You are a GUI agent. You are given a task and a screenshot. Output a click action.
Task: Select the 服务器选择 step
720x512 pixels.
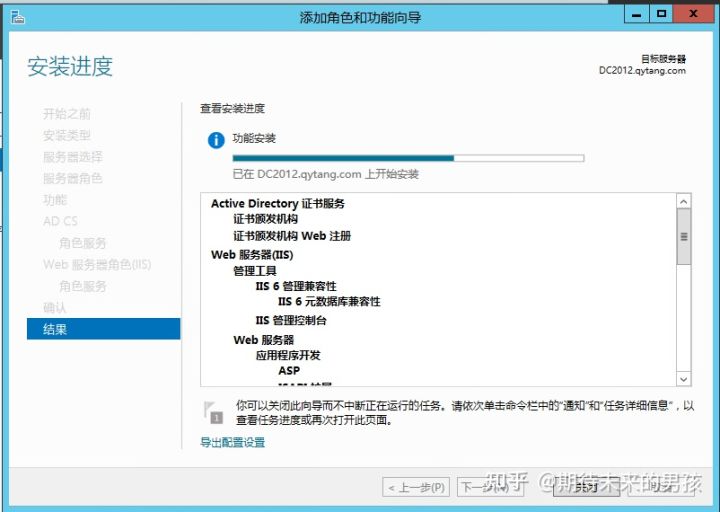[x=73, y=157]
